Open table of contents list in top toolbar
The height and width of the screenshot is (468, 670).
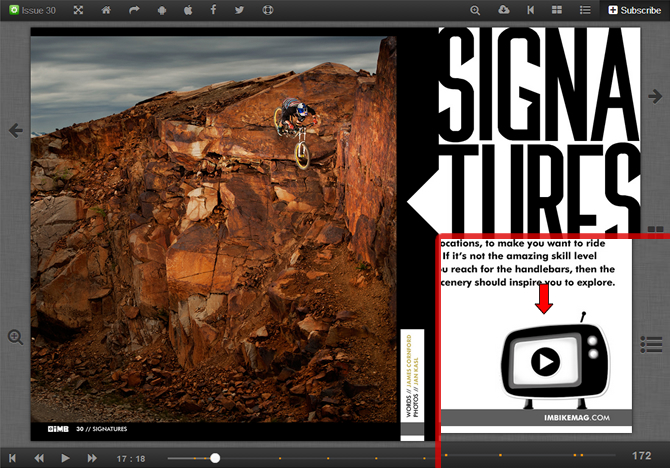(585, 10)
